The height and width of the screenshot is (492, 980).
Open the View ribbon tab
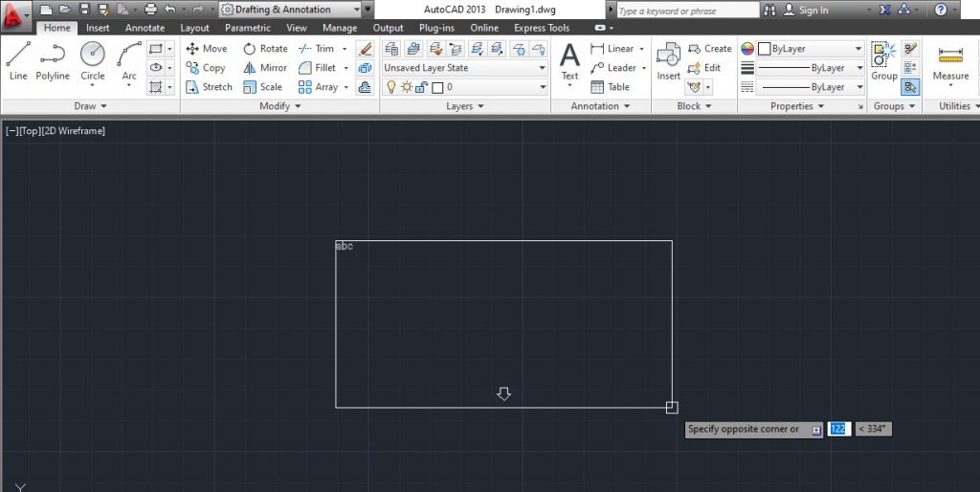(x=297, y=28)
